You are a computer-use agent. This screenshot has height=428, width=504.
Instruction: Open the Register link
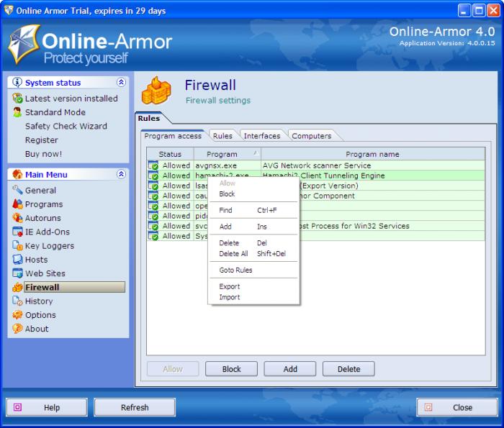coord(42,140)
